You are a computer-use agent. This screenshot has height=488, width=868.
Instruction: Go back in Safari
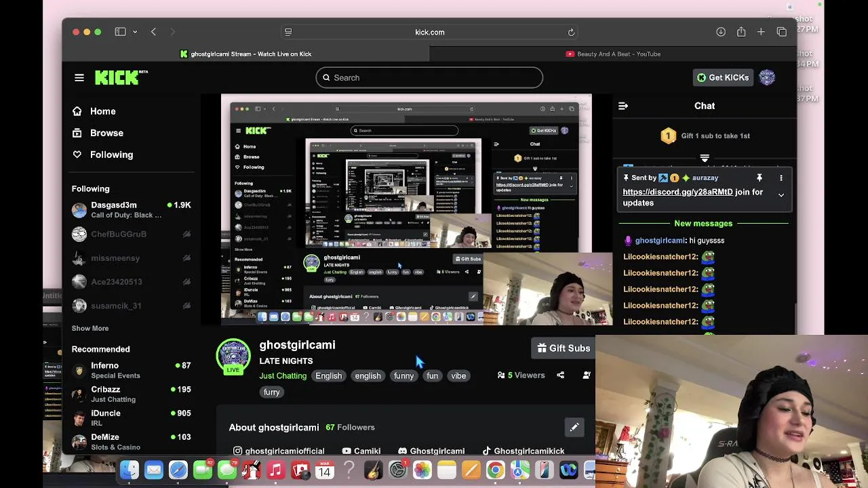(153, 32)
